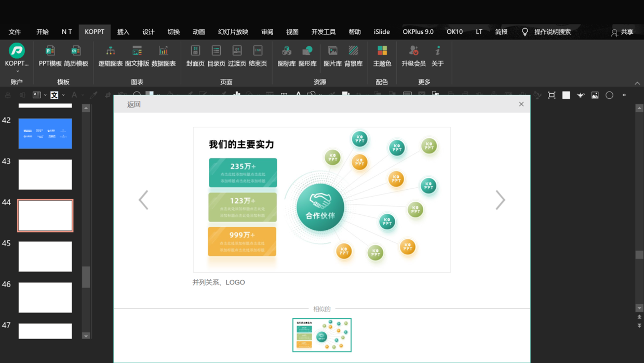This screenshot has height=363, width=644.
Task: Click the 共享 share button
Action: point(622,32)
